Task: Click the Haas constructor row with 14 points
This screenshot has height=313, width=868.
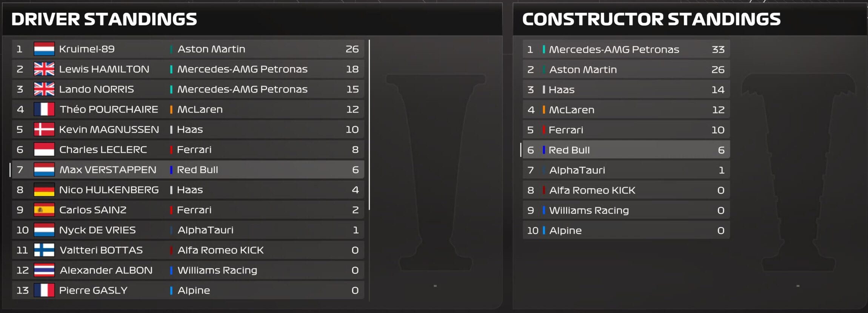Action: (x=626, y=90)
